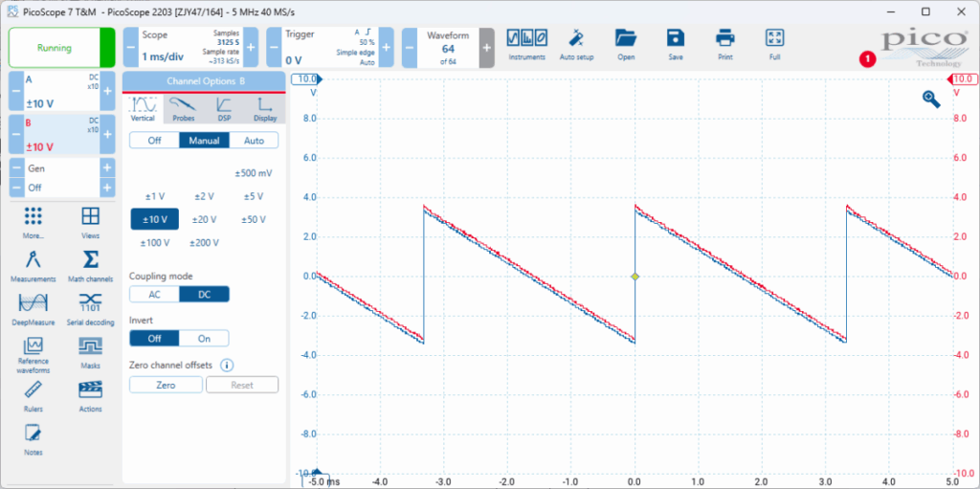Increase the Scope timebase with plus
Screen dimensions: 980x489
coord(251,48)
